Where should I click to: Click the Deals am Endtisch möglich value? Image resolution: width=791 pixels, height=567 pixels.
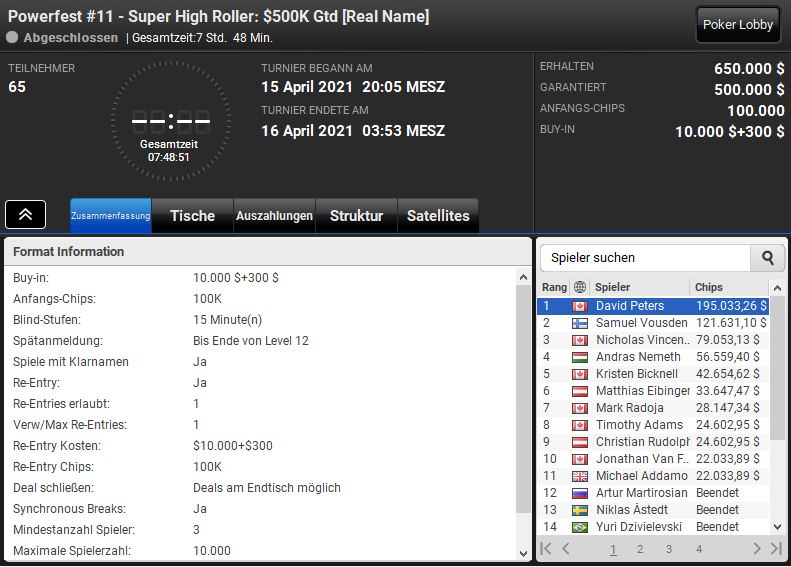coord(267,488)
